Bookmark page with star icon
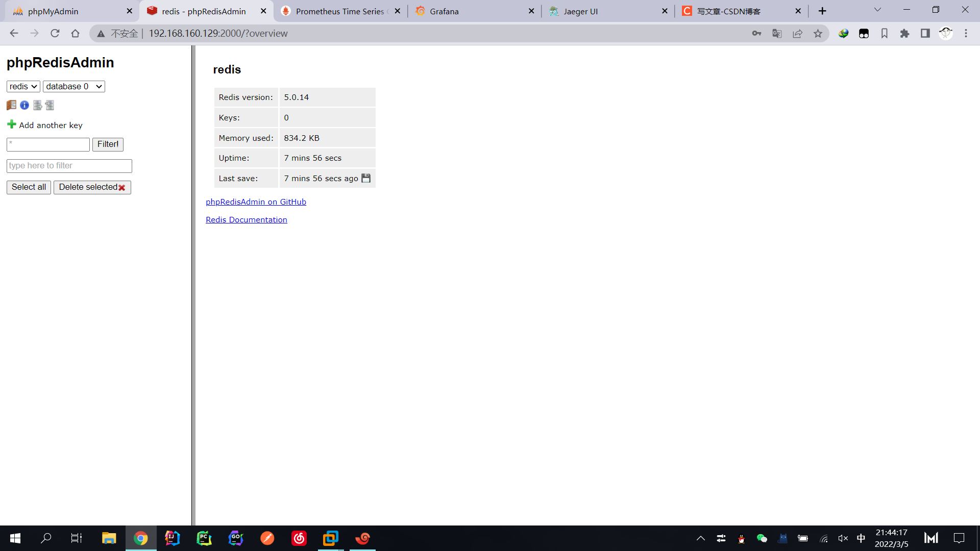This screenshot has width=980, height=551. pyautogui.click(x=818, y=34)
